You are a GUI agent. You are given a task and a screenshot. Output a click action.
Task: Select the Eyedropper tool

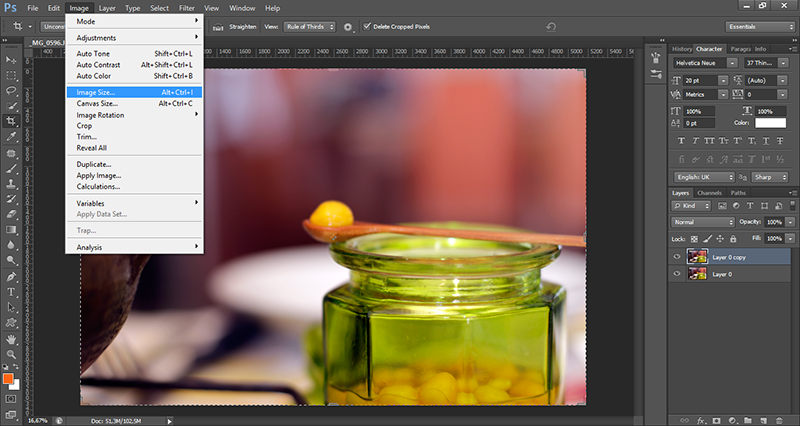coord(12,136)
